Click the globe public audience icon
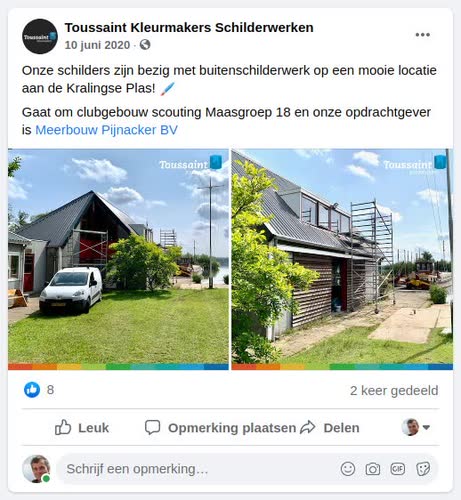461x500 pixels. point(145,45)
